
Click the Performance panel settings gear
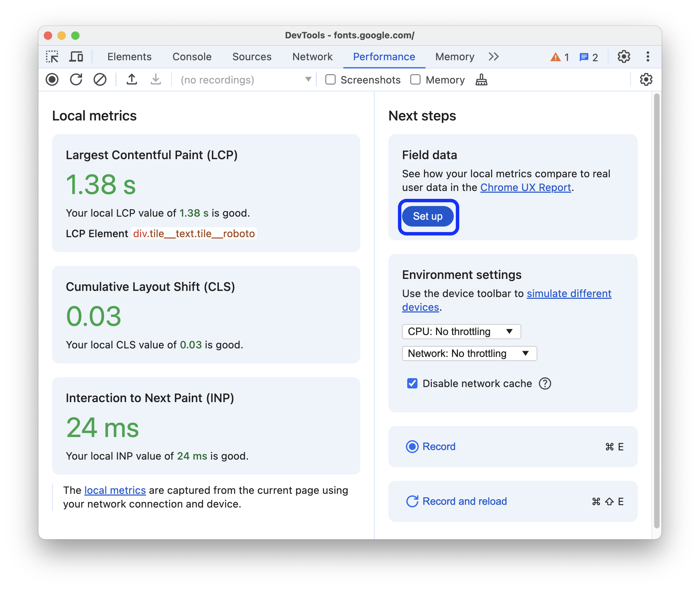(646, 80)
